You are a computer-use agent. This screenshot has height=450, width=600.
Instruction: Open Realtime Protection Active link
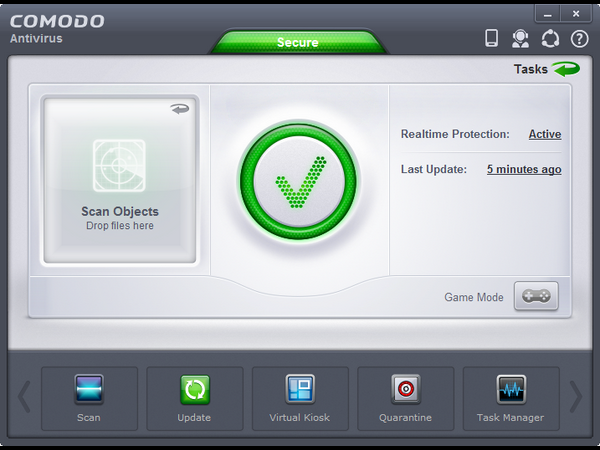coord(545,134)
